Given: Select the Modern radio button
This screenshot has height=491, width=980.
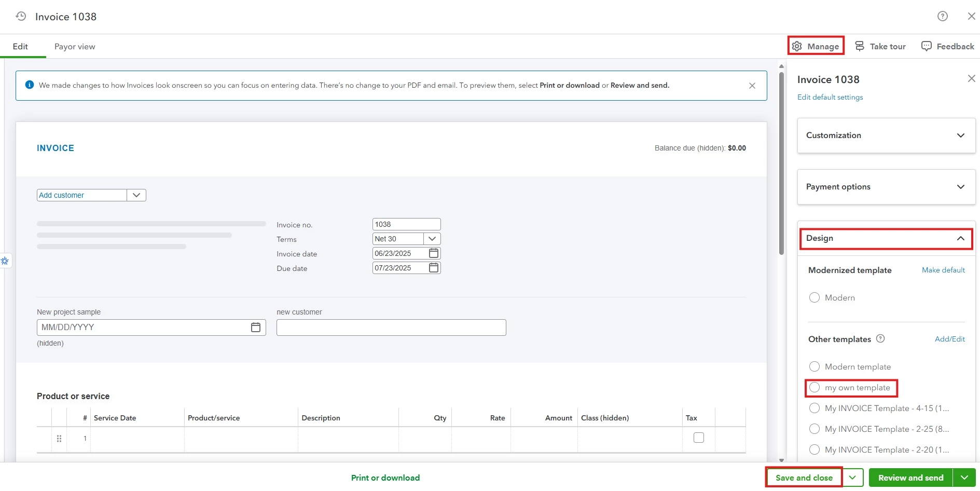Looking at the screenshot, I should pos(815,297).
